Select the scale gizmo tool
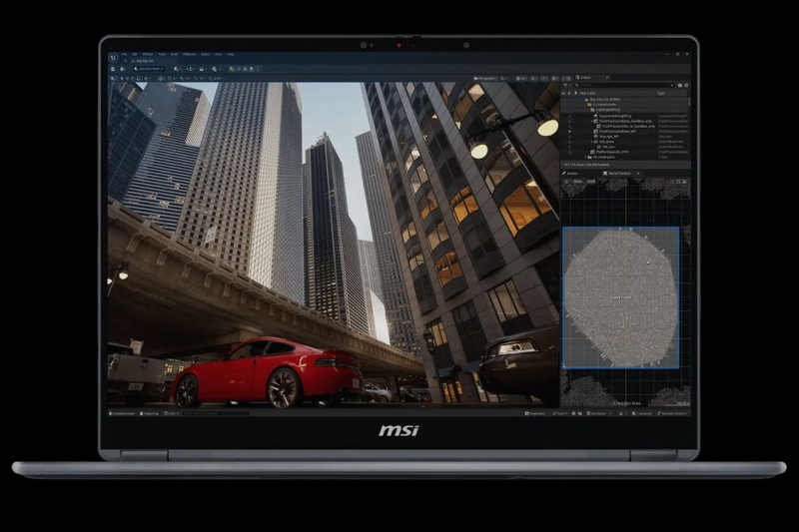Viewport: 799px width, 532px height. tap(139, 79)
